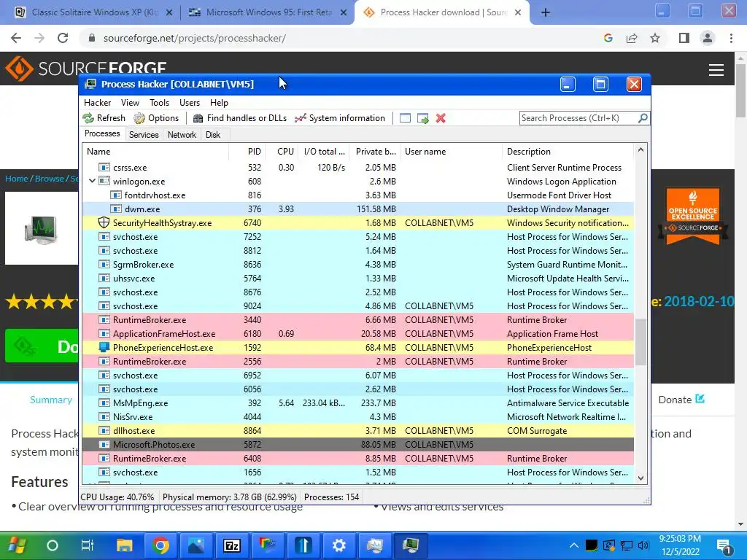747x560 pixels.
Task: Open File Explorer from the taskbar
Action: point(124,545)
